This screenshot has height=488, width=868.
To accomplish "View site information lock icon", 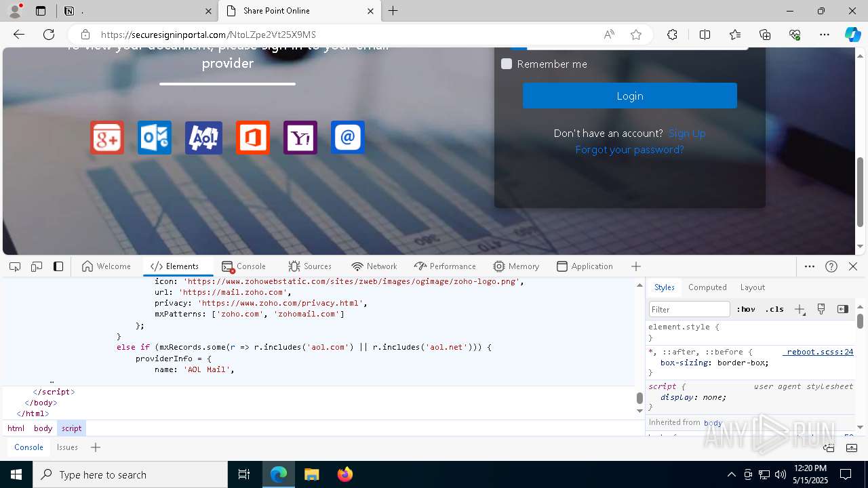I will pyautogui.click(x=85, y=35).
